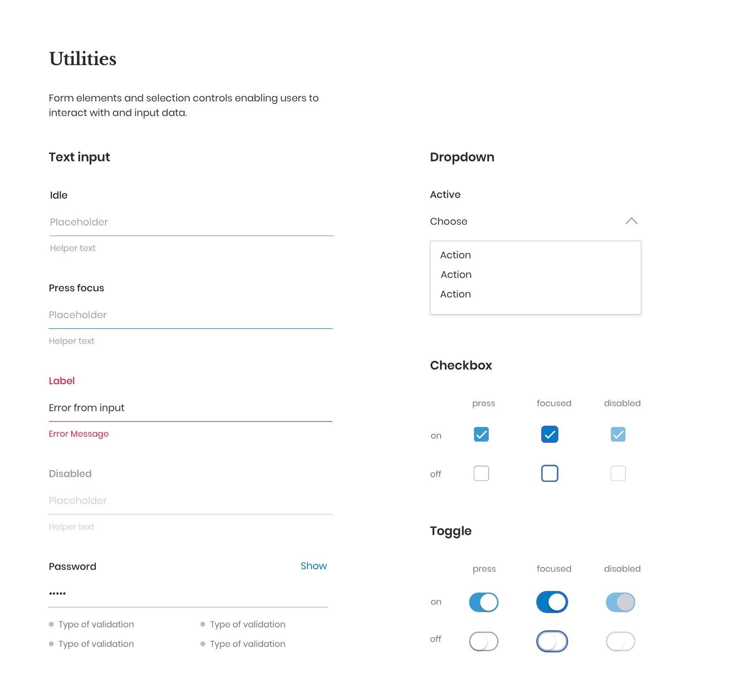Select the second Action dropdown option

pyautogui.click(x=456, y=274)
